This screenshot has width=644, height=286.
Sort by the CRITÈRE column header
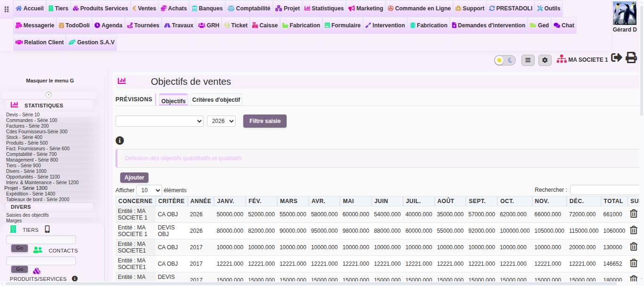point(171,201)
